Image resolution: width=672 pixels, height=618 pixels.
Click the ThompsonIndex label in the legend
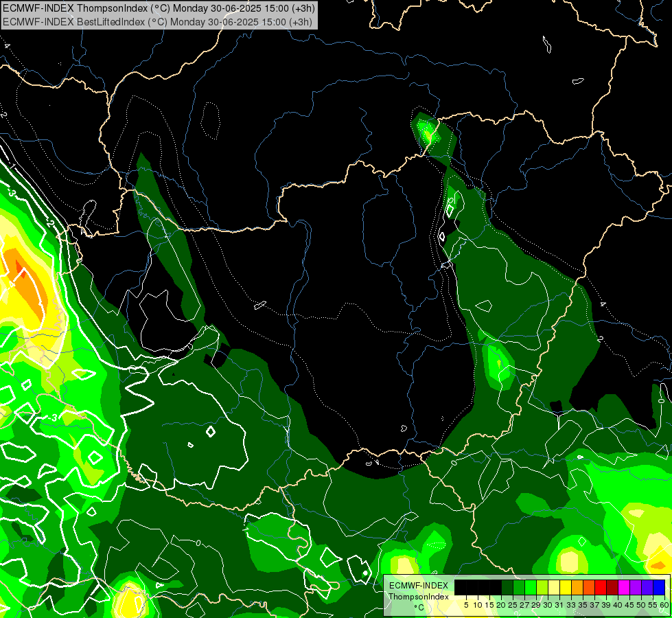pyautogui.click(x=419, y=597)
